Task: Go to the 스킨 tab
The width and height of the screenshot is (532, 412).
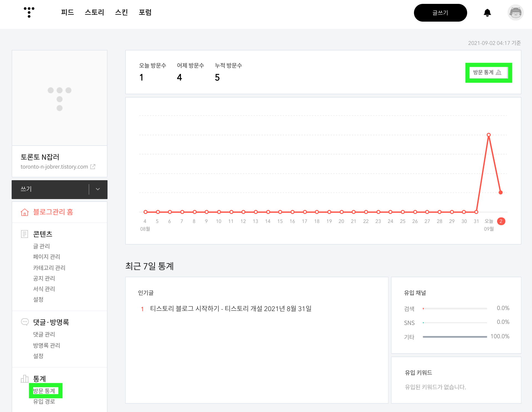Action: 121,12
